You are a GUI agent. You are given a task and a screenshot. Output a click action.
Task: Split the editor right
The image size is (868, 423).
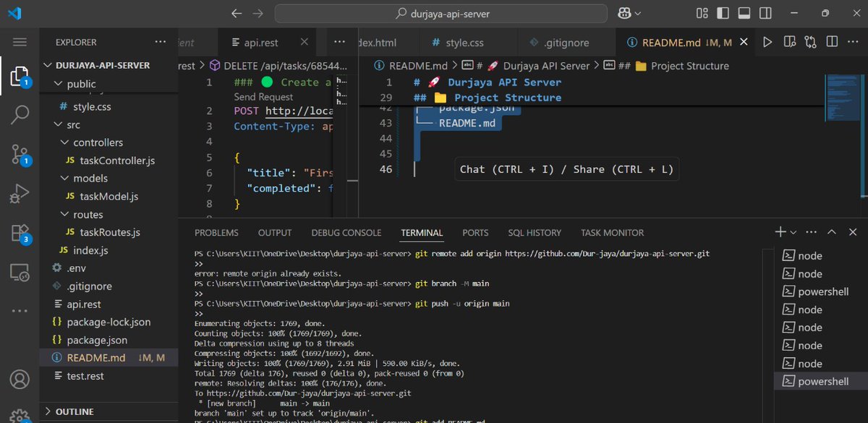(832, 43)
